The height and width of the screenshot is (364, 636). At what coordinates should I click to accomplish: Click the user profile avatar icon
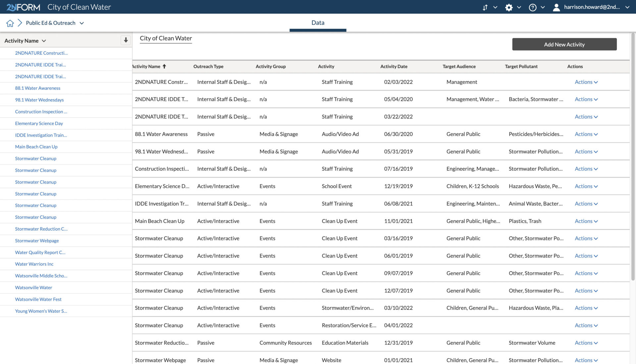556,7
